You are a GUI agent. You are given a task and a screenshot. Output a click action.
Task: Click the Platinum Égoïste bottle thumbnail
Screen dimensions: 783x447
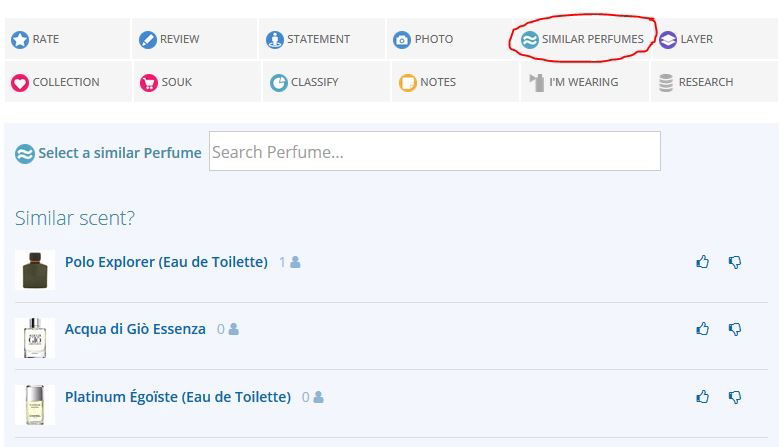35,403
